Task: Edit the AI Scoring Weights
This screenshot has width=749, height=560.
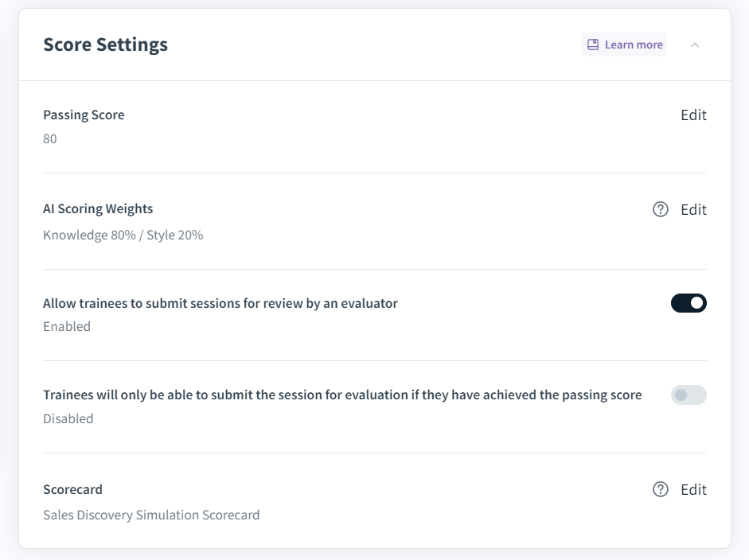Action: [693, 210]
